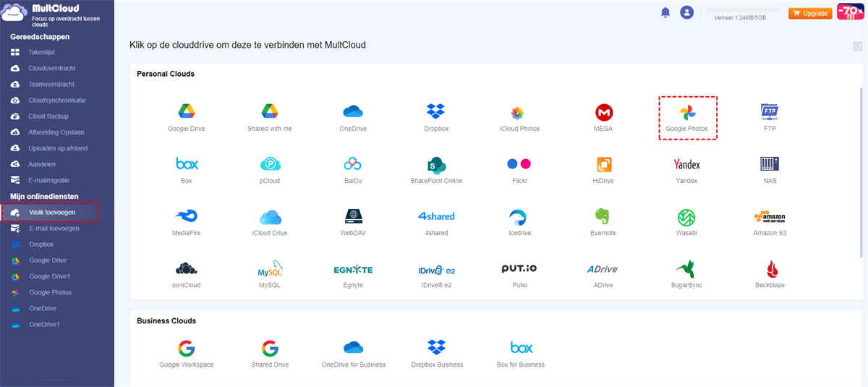Choose Dropbox under Personal Clouds
This screenshot has width=868, height=387.
coord(436,117)
